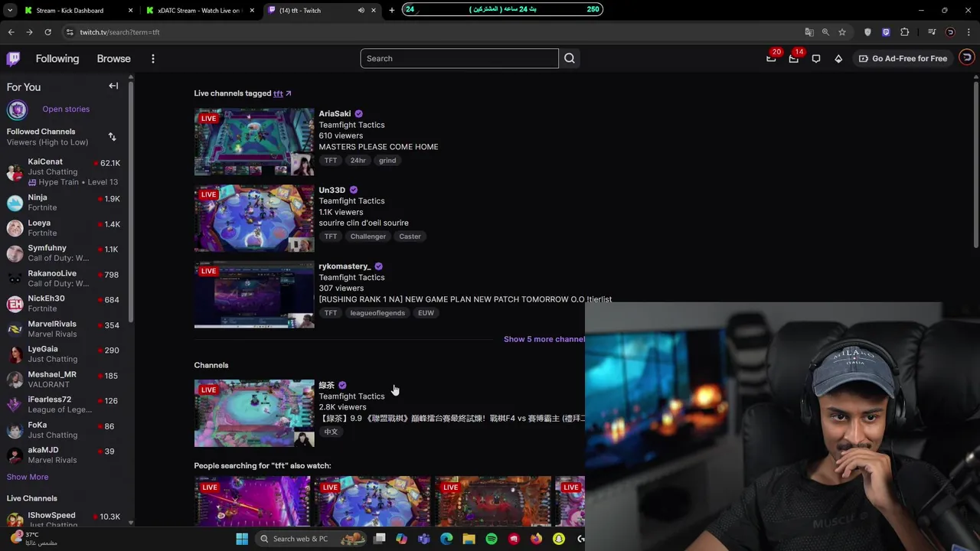Image resolution: width=980 pixels, height=551 pixels.
Task: Bookmark this page with the star icon
Action: (842, 32)
